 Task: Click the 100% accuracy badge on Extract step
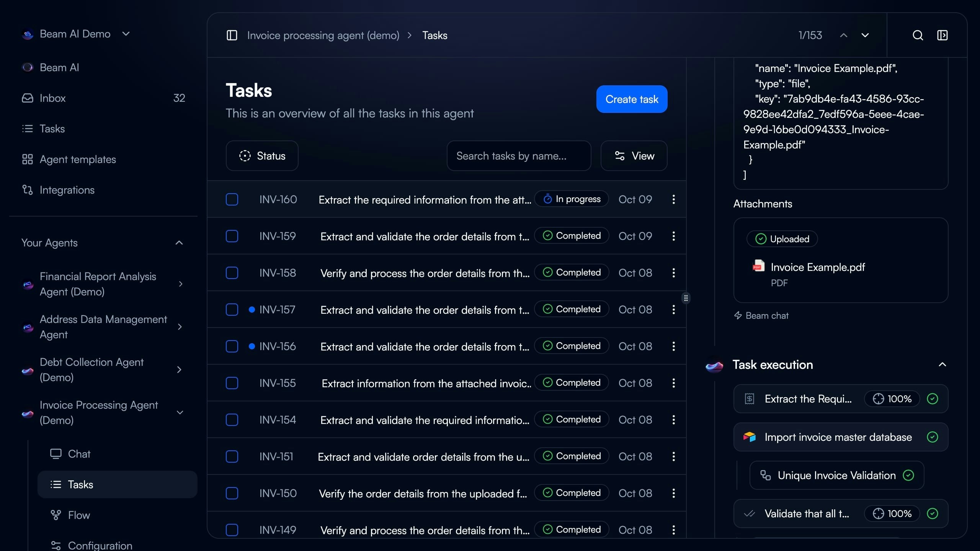point(892,399)
